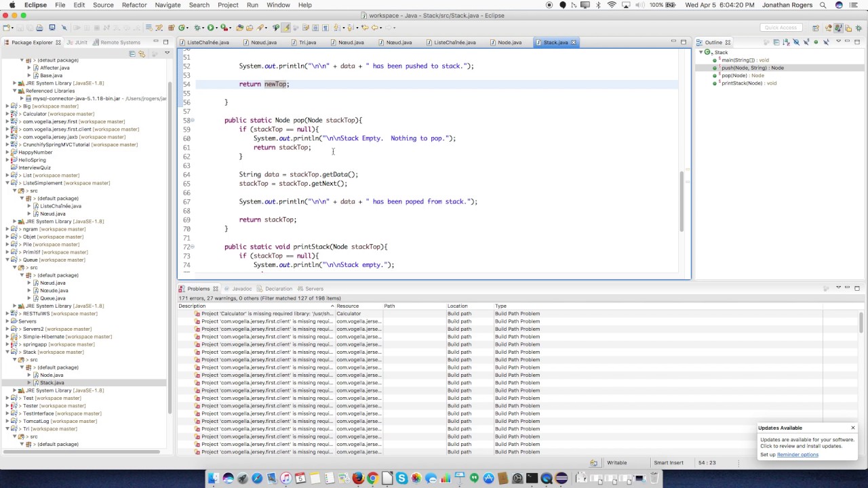Select pop(Node) method in Outline
This screenshot has width=868, height=488.
[x=743, y=75]
